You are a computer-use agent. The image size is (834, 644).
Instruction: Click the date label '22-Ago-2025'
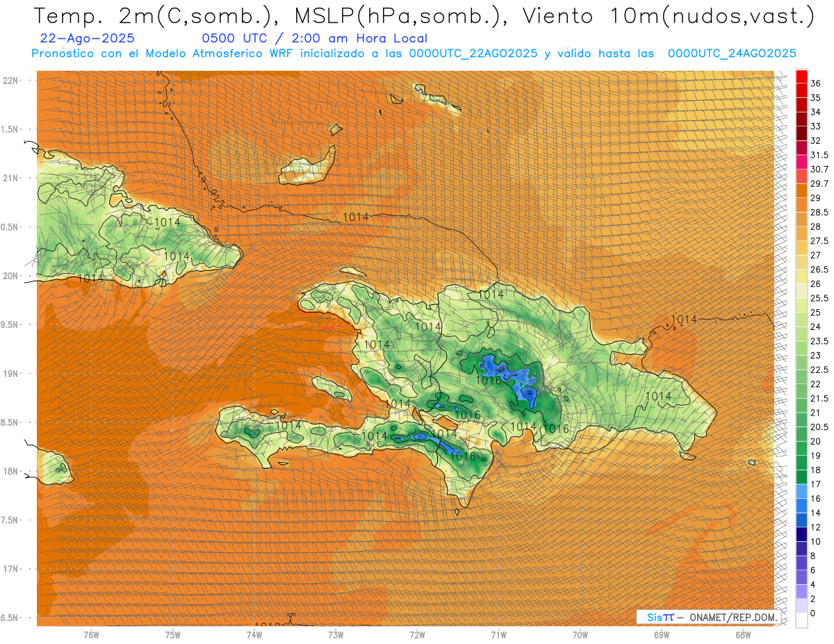point(87,38)
